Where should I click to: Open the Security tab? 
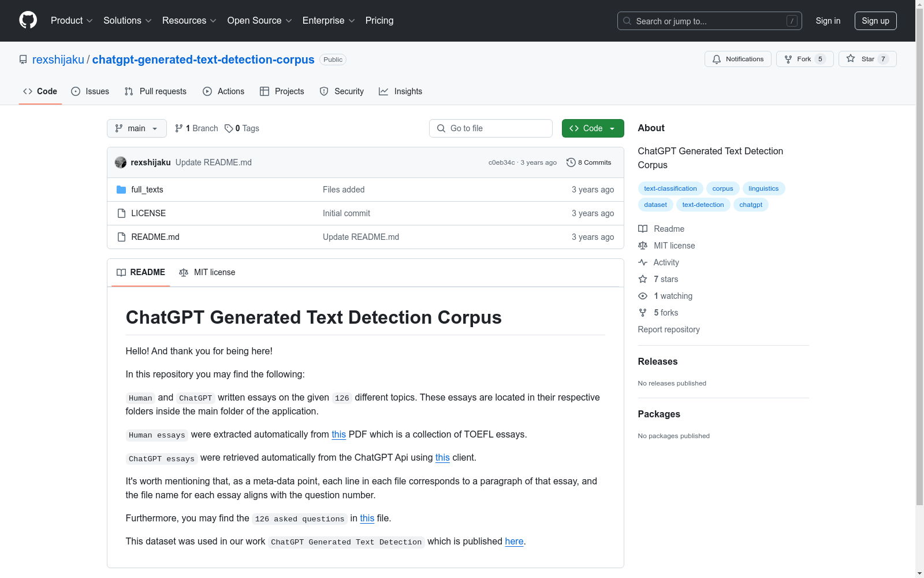pyautogui.click(x=342, y=91)
